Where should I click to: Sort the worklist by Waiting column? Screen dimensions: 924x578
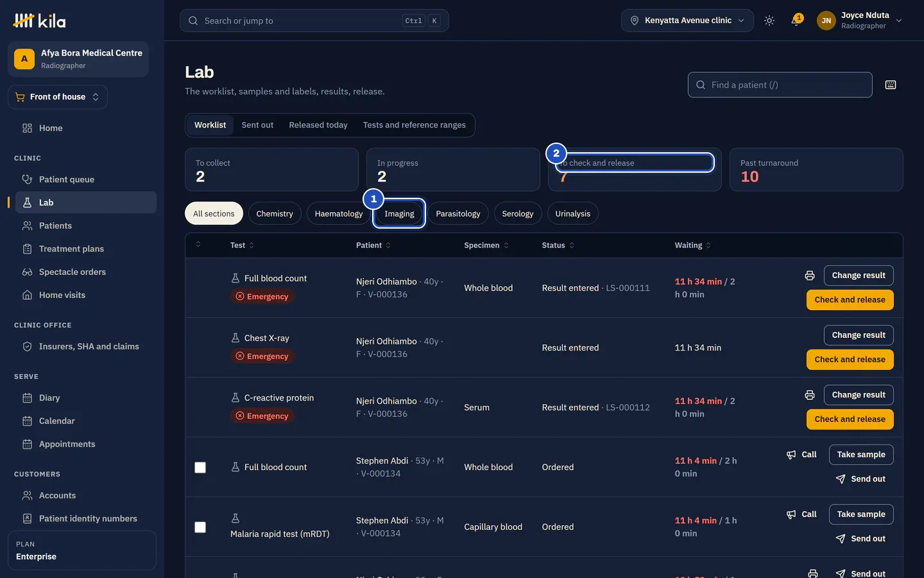click(692, 245)
